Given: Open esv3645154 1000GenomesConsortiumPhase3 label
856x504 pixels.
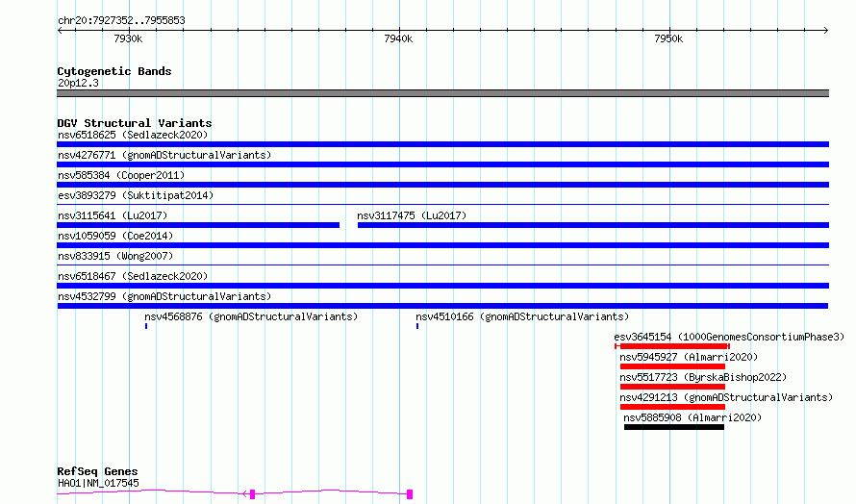Looking at the screenshot, I should 729,337.
